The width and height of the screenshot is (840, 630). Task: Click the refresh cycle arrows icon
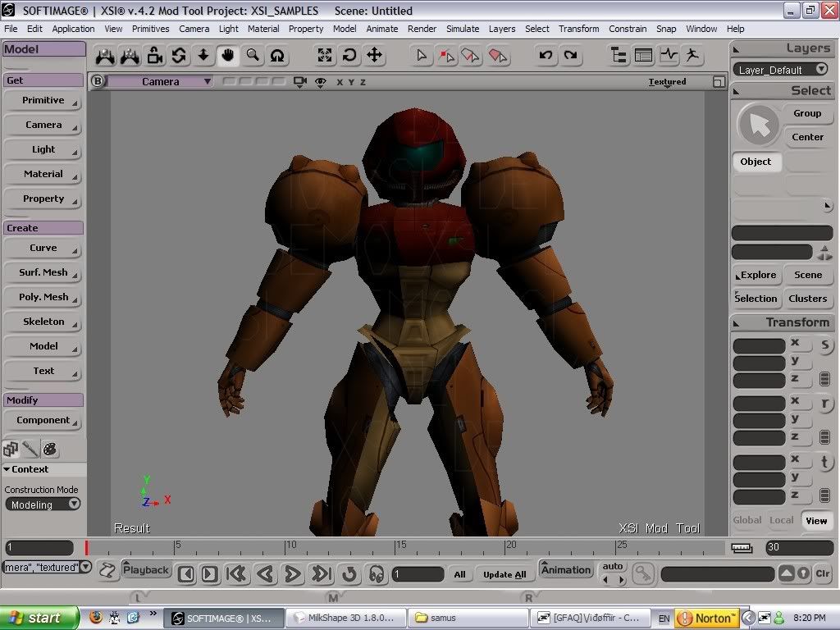pos(179,55)
